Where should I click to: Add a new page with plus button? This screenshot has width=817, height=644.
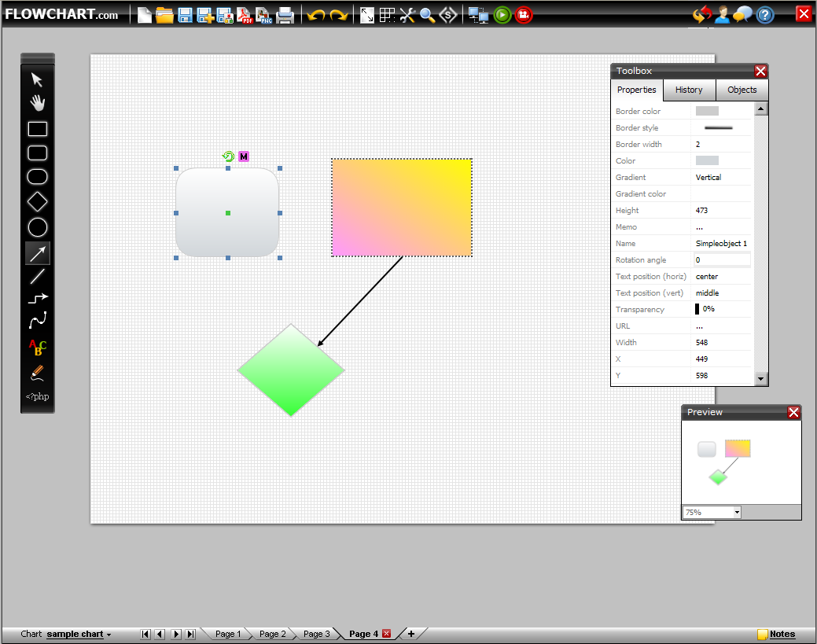point(410,633)
